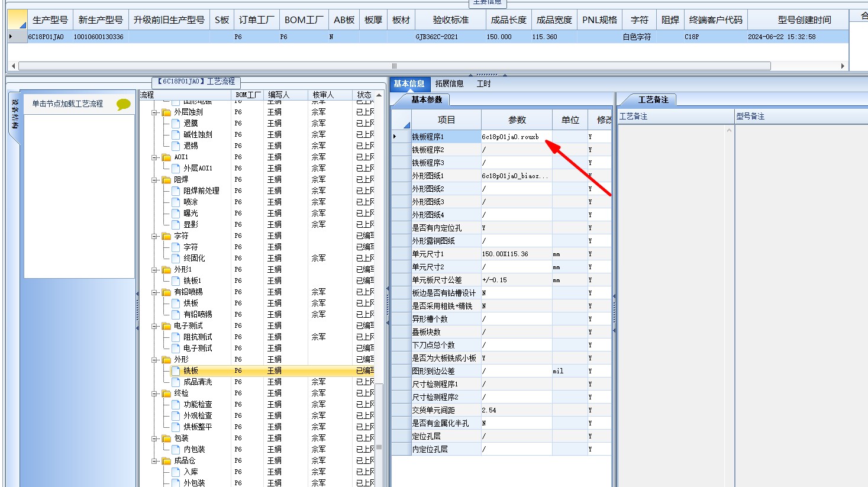Collapse the 外层蚀刻 tree node
The width and height of the screenshot is (868, 487).
155,112
